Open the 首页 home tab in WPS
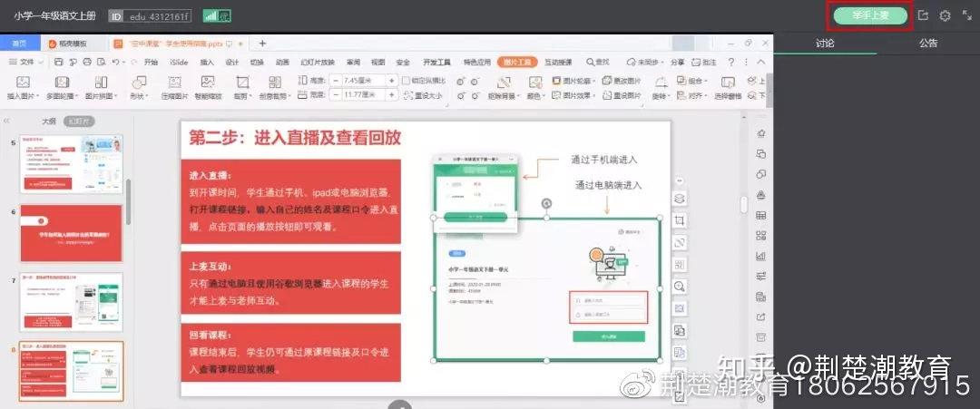The image size is (980, 409). (x=20, y=44)
